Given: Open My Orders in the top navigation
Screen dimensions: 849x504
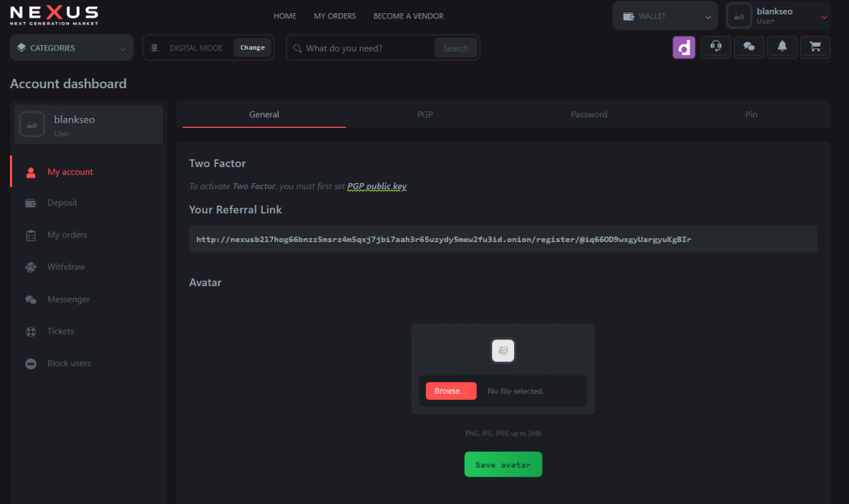Looking at the screenshot, I should 335,16.
